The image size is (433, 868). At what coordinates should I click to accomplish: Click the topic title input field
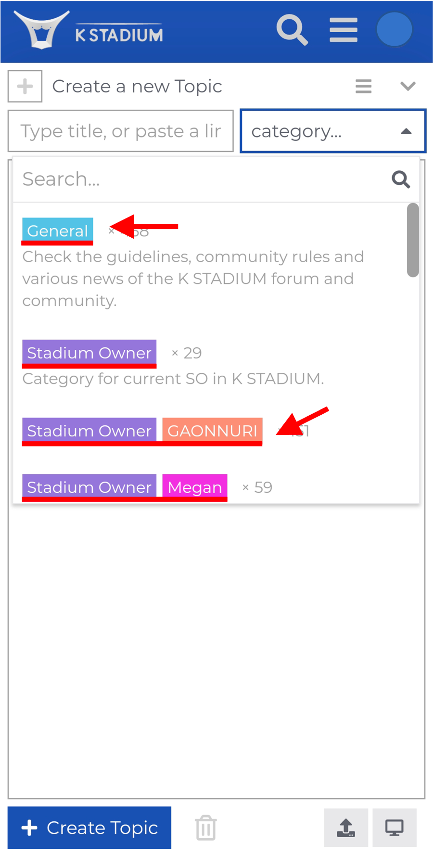[x=120, y=131]
